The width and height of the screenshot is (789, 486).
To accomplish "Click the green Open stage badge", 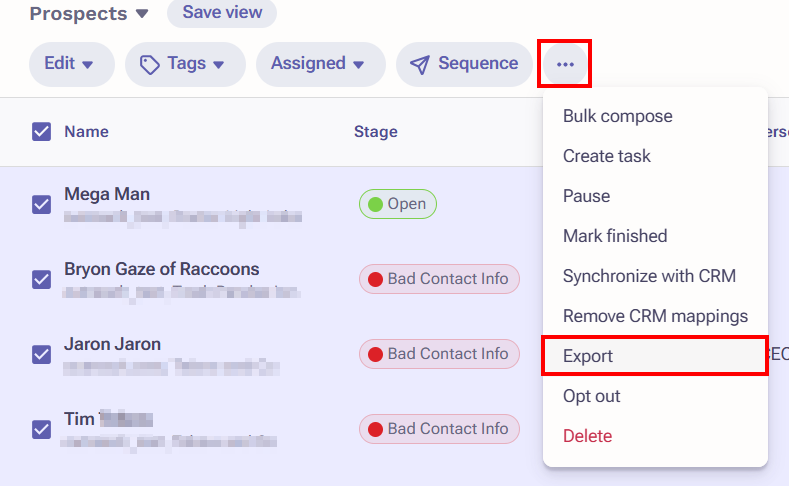I will point(398,204).
